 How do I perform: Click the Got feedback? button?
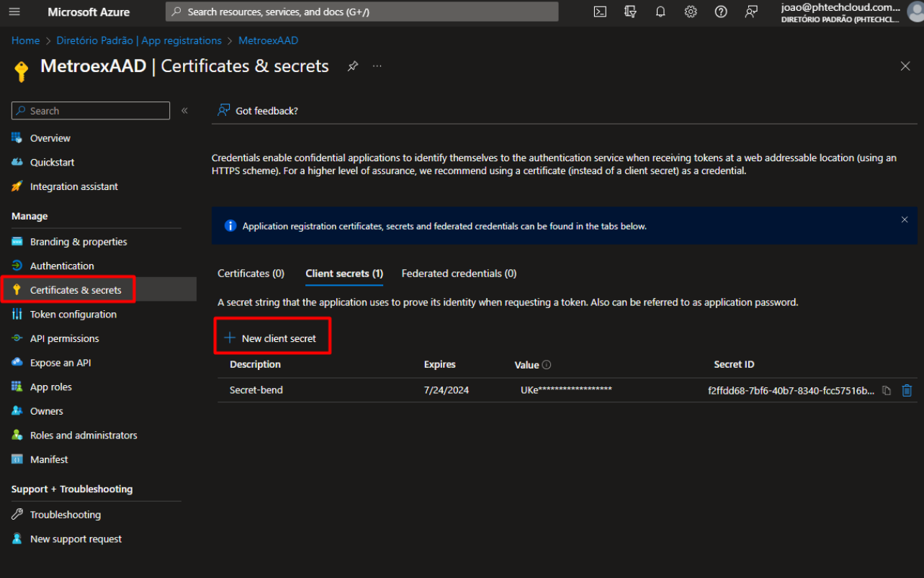tap(258, 111)
